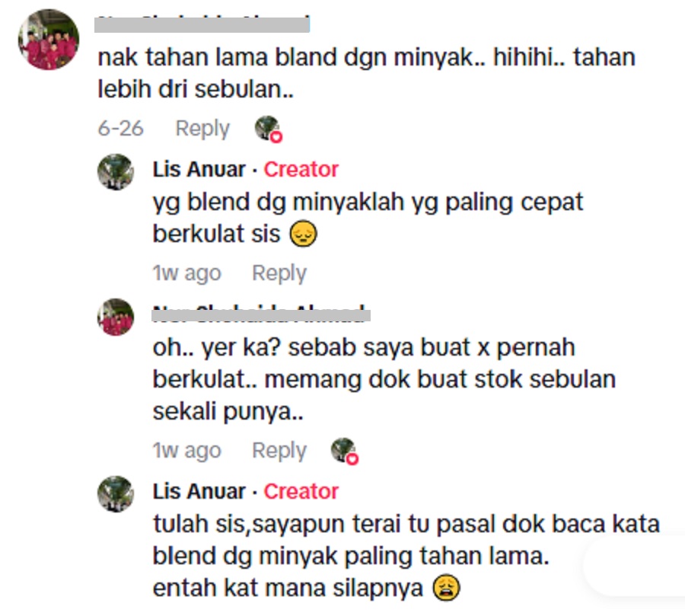Reply to the 'oh.. yer ka?' comment
The image size is (685, 616).
click(279, 451)
